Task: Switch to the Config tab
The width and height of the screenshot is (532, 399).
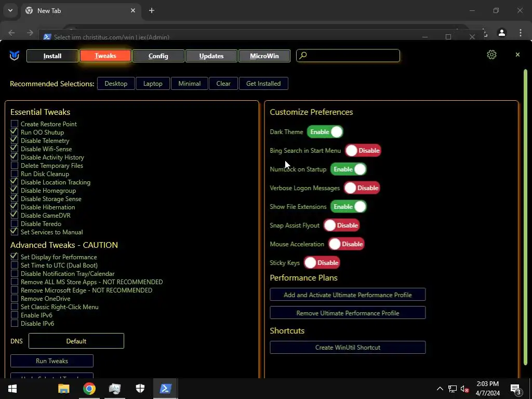Action: click(x=158, y=56)
